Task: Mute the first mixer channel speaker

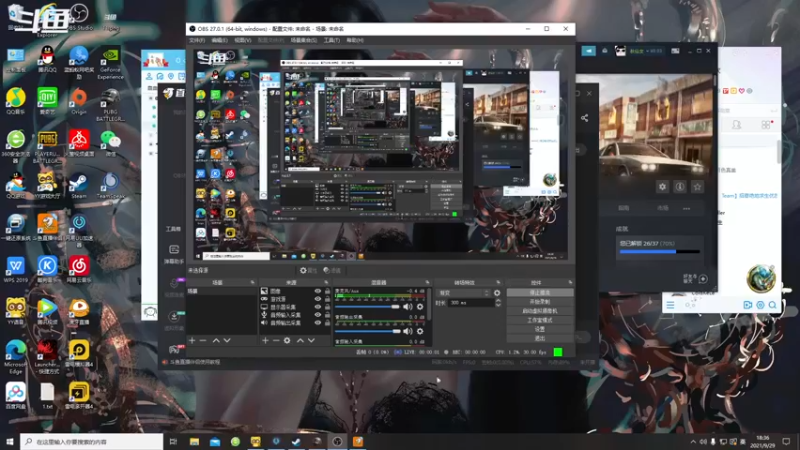Action: (408, 307)
